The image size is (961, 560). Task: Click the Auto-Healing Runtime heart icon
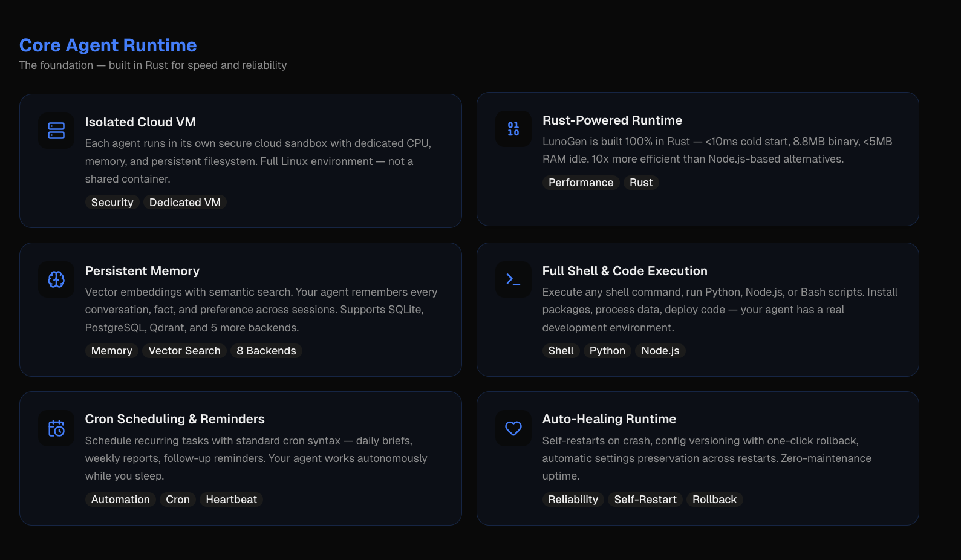point(513,428)
